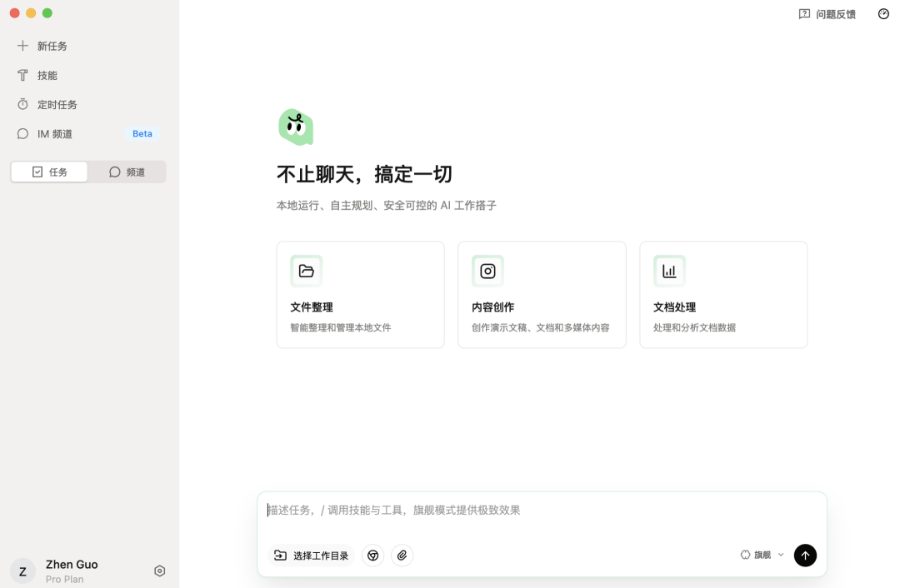Select the 文件整理 folder card icon
This screenshot has height=588, width=900.
coord(306,271)
